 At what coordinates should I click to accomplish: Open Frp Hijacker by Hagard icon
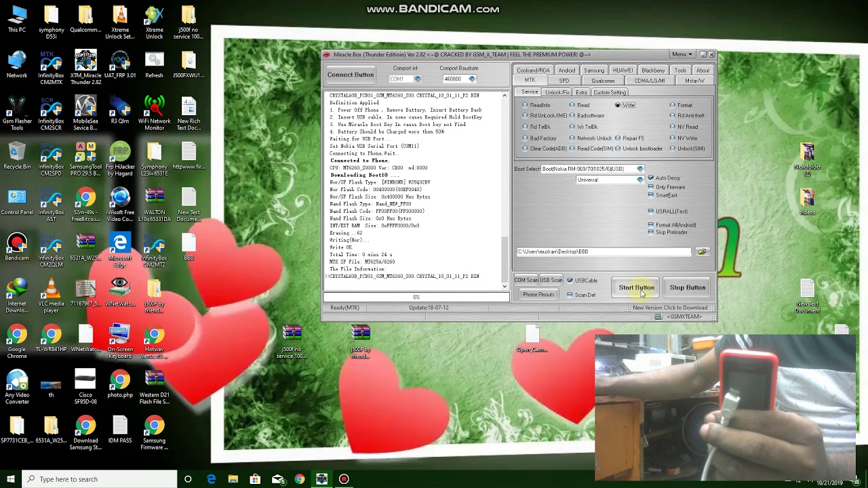[x=120, y=159]
